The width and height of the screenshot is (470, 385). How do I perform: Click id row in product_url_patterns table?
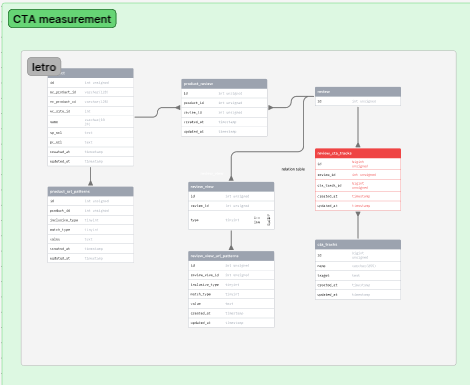coord(90,201)
